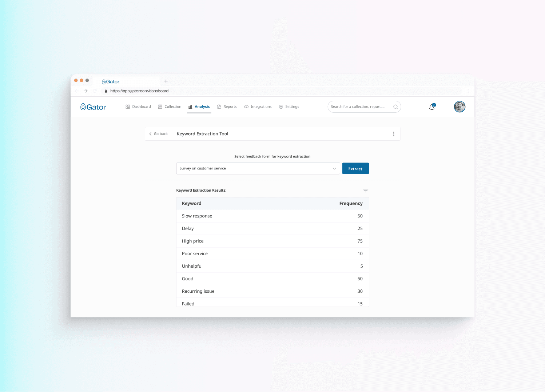Viewport: 545px width, 392px height.
Task: Click inside the collection search field
Action: [358, 107]
